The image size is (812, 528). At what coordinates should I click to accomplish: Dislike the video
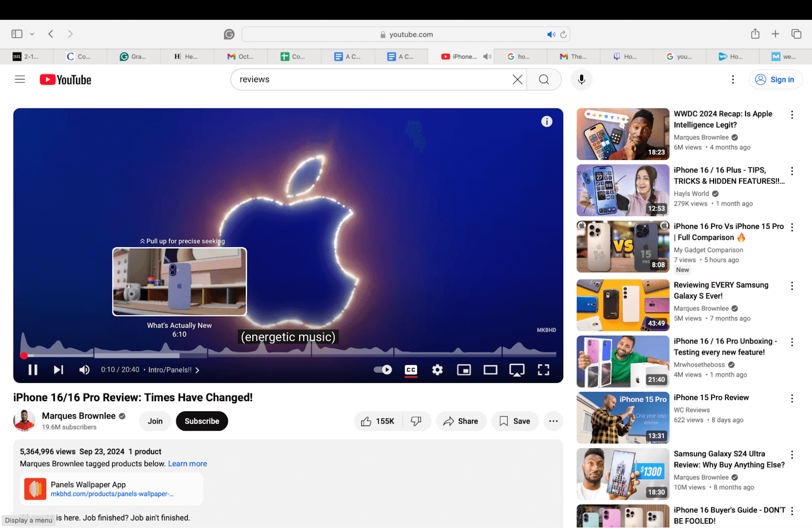pyautogui.click(x=417, y=421)
